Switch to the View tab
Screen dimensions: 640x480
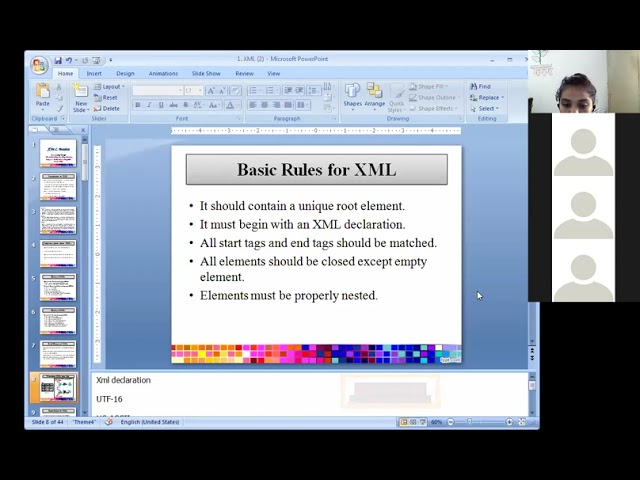click(x=273, y=73)
